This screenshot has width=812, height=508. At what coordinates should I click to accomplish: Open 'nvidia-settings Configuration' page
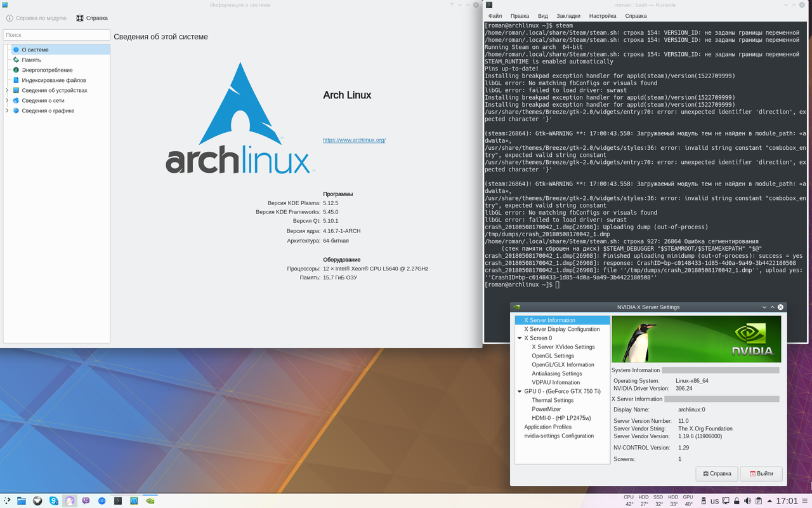559,436
